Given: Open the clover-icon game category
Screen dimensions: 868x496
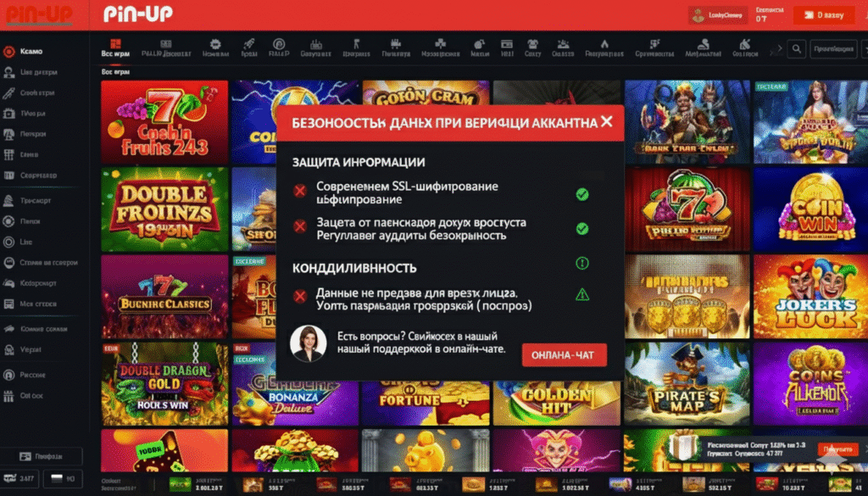Looking at the screenshot, I should tap(440, 48).
